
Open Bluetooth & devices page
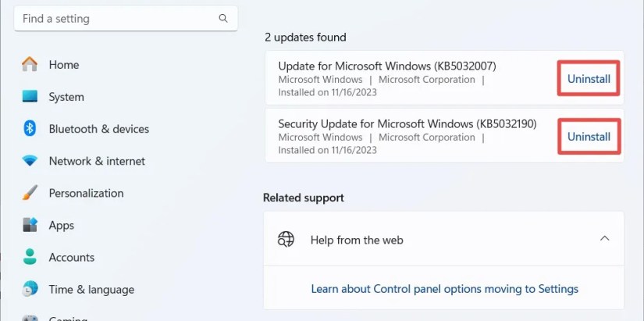98,129
